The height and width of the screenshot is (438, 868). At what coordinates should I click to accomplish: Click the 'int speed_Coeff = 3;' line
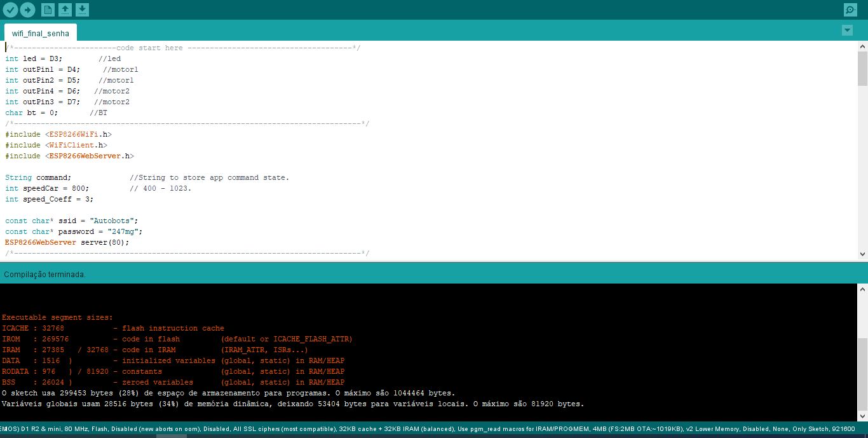point(50,199)
